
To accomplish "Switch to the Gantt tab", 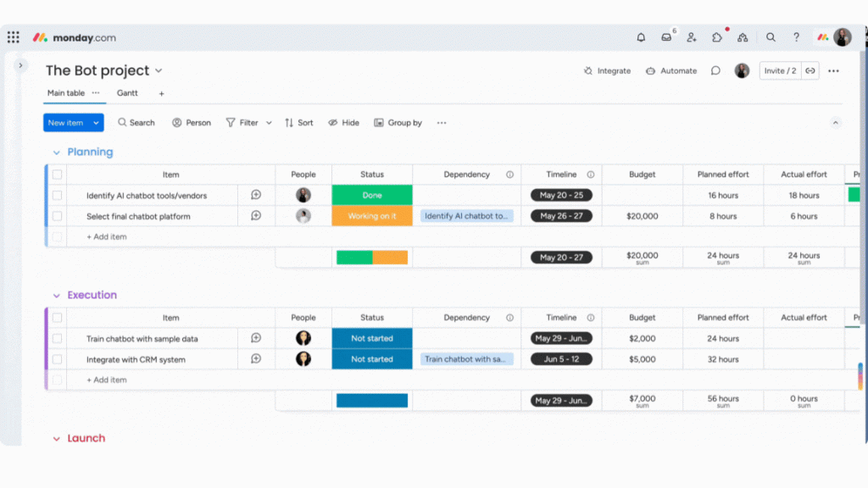I will pos(127,93).
